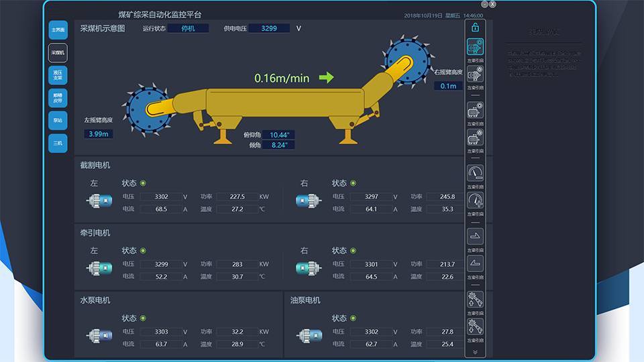Click the 左摇臂高度 value 3.99m
The width and height of the screenshot is (644, 362).
point(99,134)
